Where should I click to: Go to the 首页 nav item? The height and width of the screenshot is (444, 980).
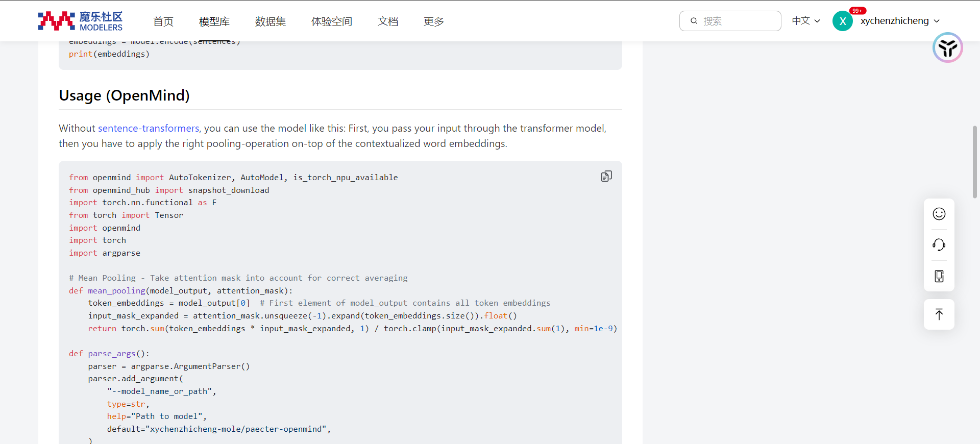[x=163, y=21]
